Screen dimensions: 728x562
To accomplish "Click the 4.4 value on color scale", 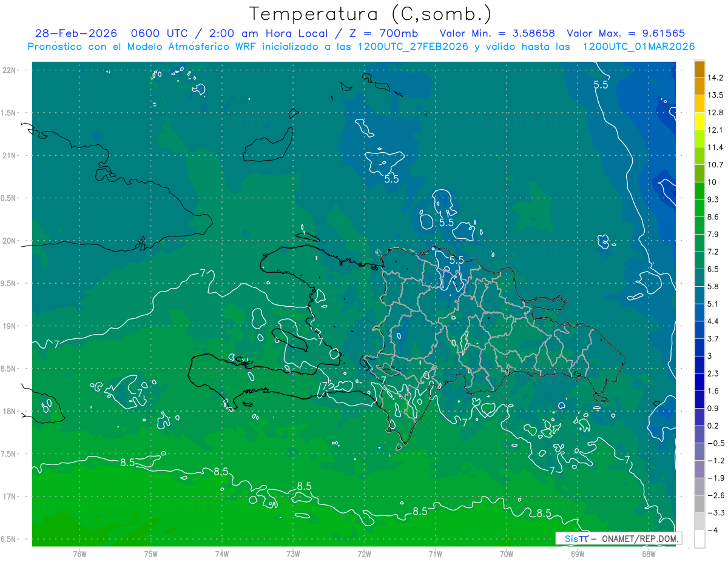I will [x=714, y=321].
